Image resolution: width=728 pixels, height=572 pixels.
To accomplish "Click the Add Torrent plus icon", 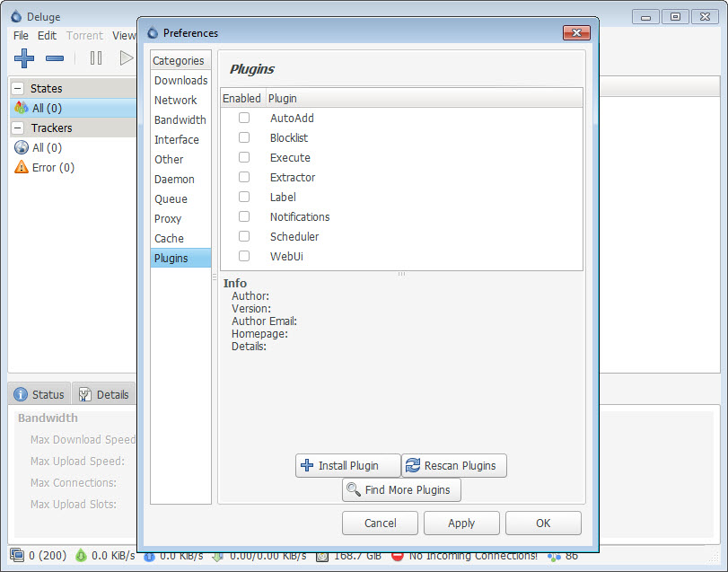I will pyautogui.click(x=24, y=58).
